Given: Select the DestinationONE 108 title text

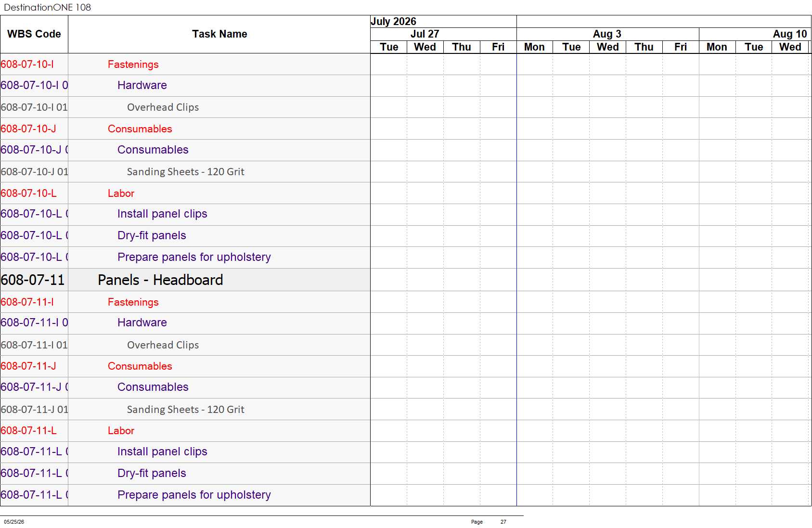Looking at the screenshot, I should pos(47,7).
